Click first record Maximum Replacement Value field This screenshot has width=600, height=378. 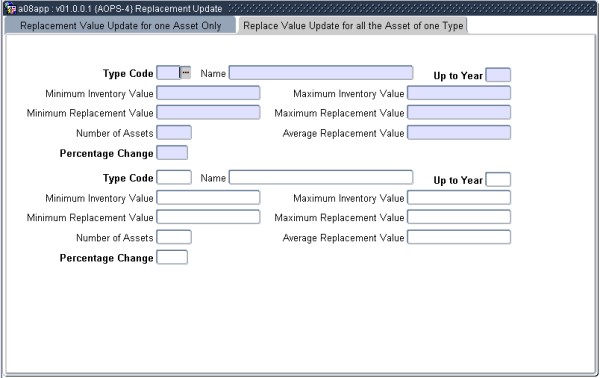(459, 112)
